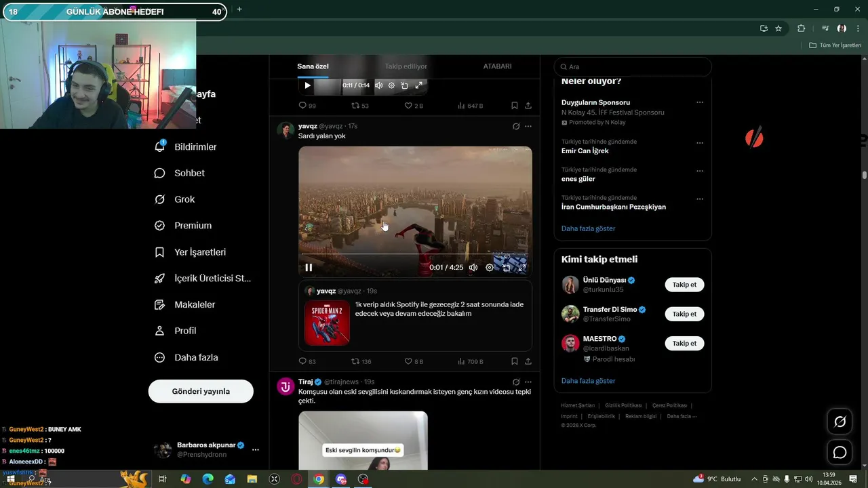
Task: Open the floating messages chat button
Action: coord(840,452)
